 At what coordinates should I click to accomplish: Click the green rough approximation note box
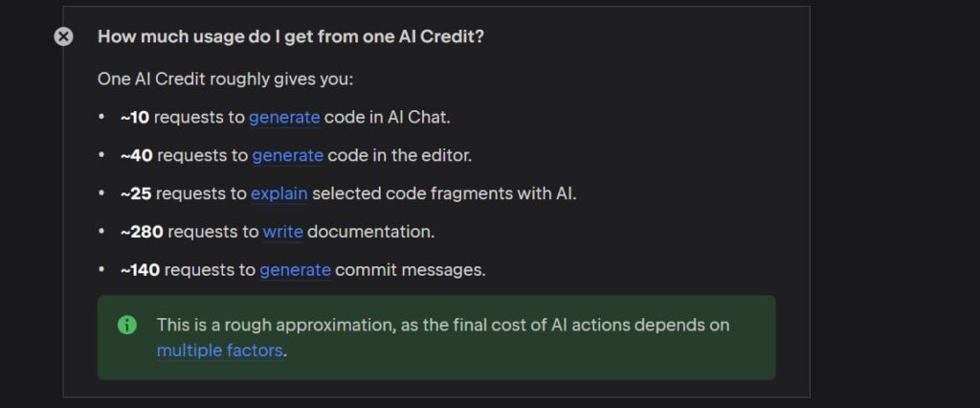click(436, 337)
